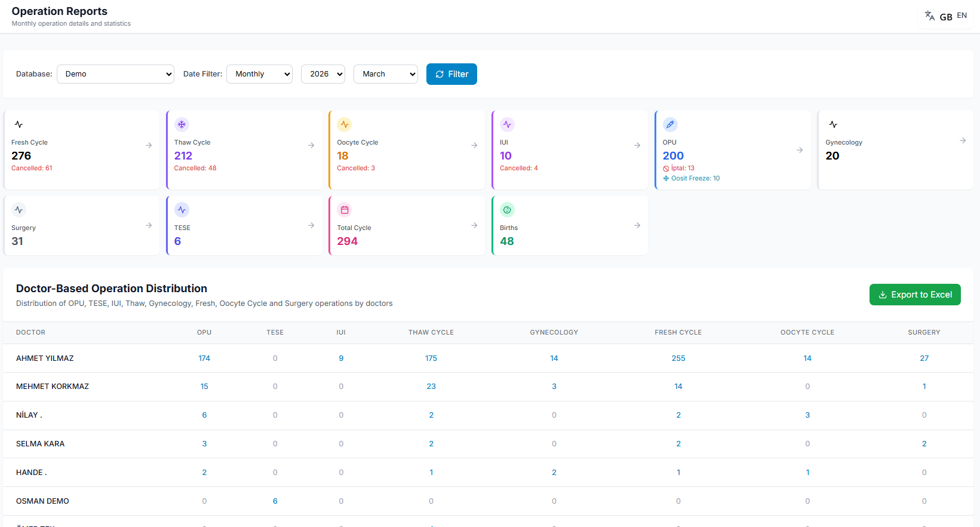980x527 pixels.
Task: Open Thaw Cycle details arrow
Action: pos(311,145)
